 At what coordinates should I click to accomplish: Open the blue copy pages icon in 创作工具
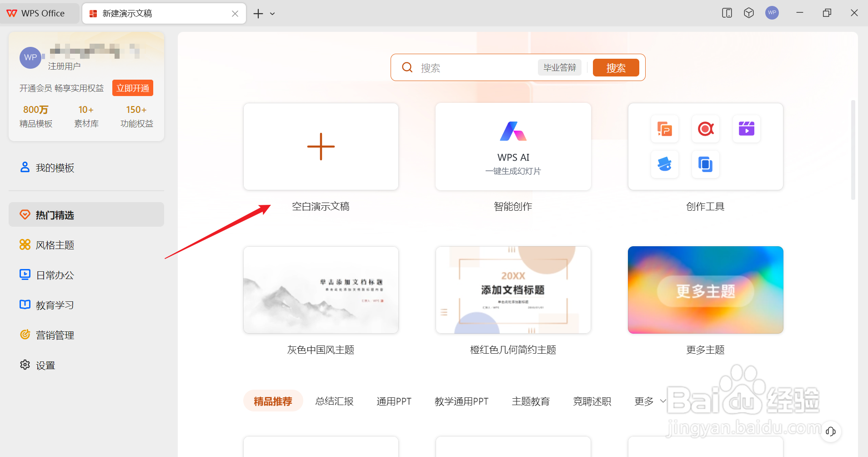coord(706,164)
